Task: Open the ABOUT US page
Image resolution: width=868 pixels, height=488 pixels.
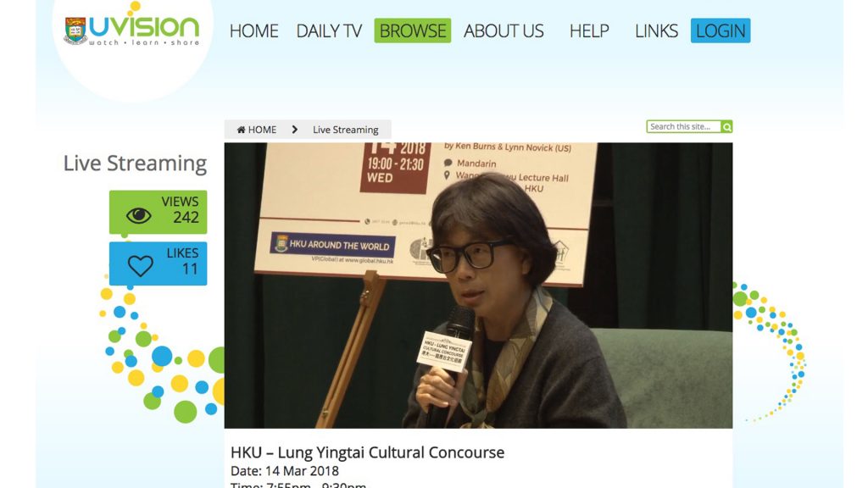Action: pos(504,30)
